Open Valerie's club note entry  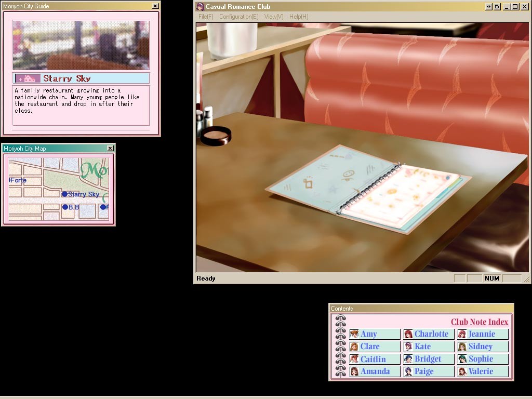[x=481, y=371]
